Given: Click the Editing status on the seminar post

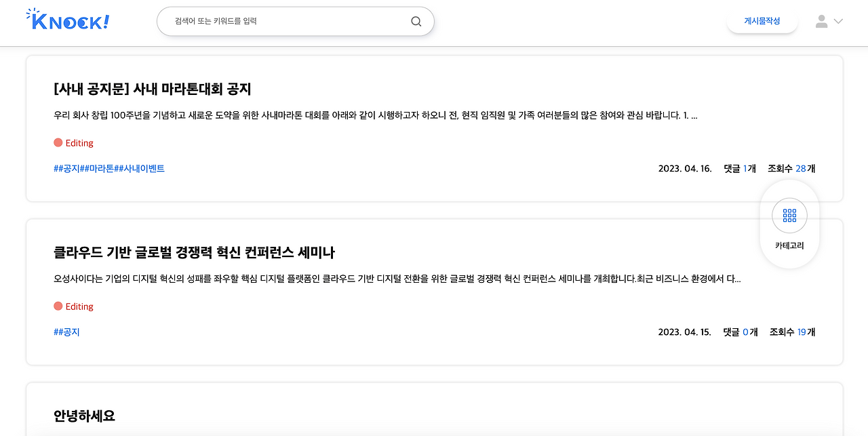Looking at the screenshot, I should [73, 306].
